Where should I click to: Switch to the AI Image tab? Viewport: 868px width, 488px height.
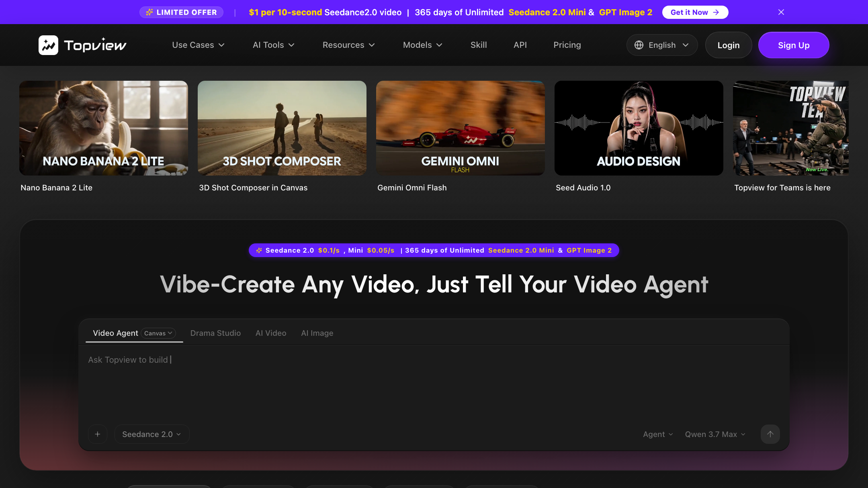[x=317, y=333]
